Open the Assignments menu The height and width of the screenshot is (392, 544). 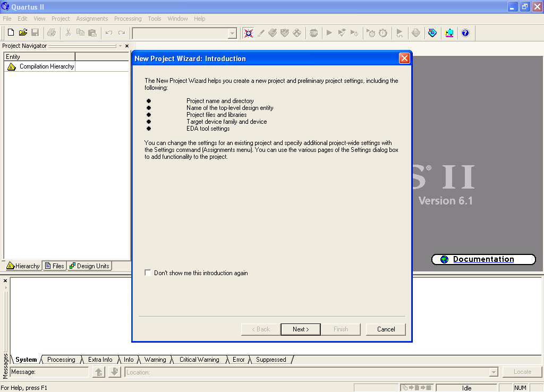click(x=92, y=19)
